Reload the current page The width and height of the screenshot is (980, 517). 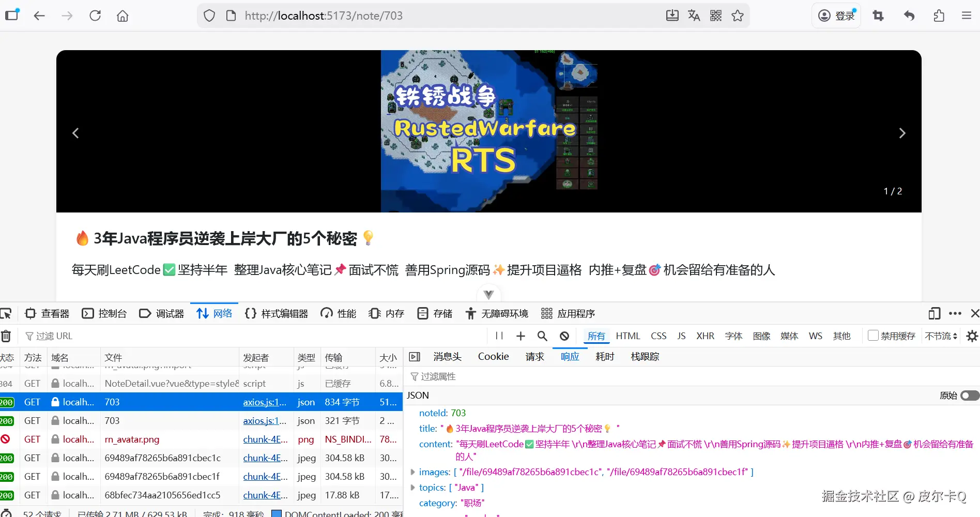point(95,16)
